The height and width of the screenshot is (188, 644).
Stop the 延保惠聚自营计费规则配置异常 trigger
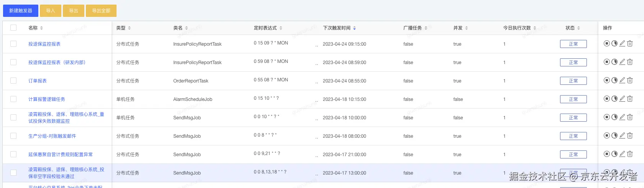click(606, 154)
